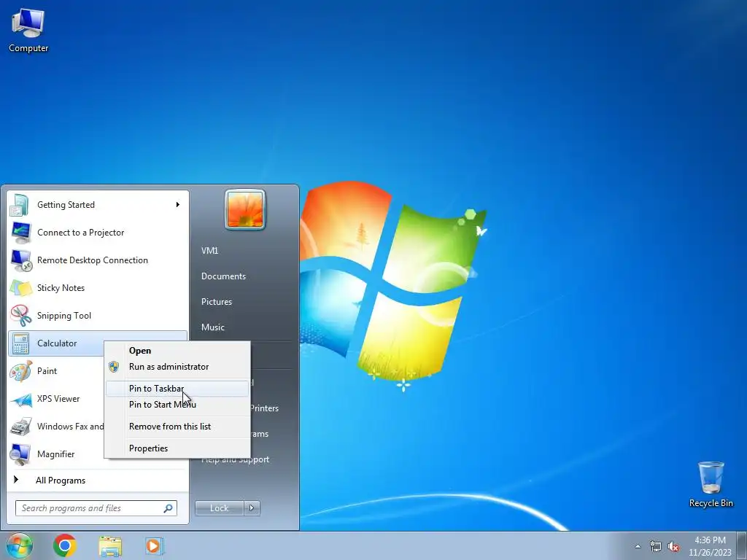Open the Music link
747x560 pixels.
tap(212, 327)
